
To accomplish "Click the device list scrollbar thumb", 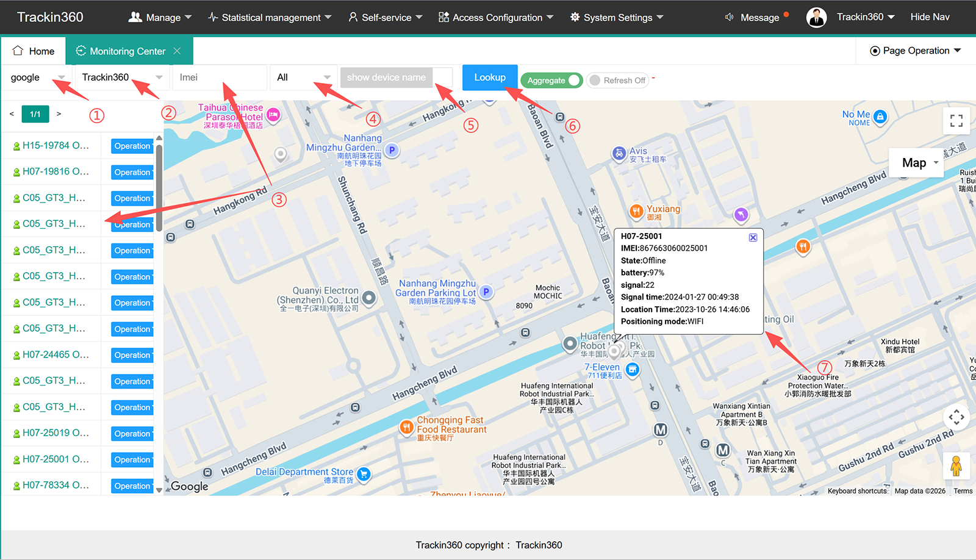I will click(159, 188).
